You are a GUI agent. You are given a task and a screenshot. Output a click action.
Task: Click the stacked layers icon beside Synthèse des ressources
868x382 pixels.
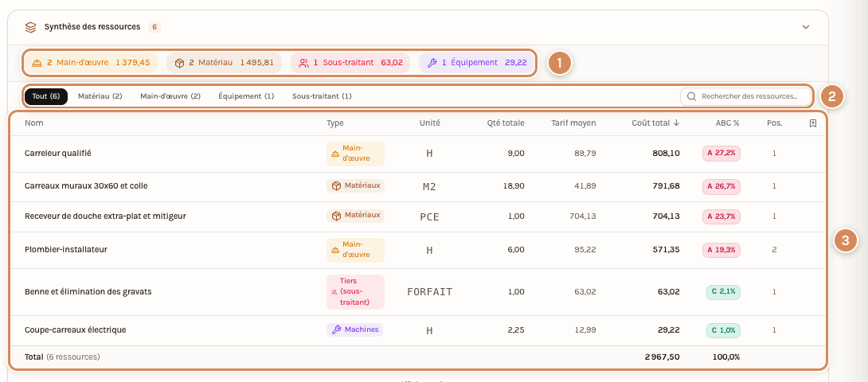click(31, 27)
